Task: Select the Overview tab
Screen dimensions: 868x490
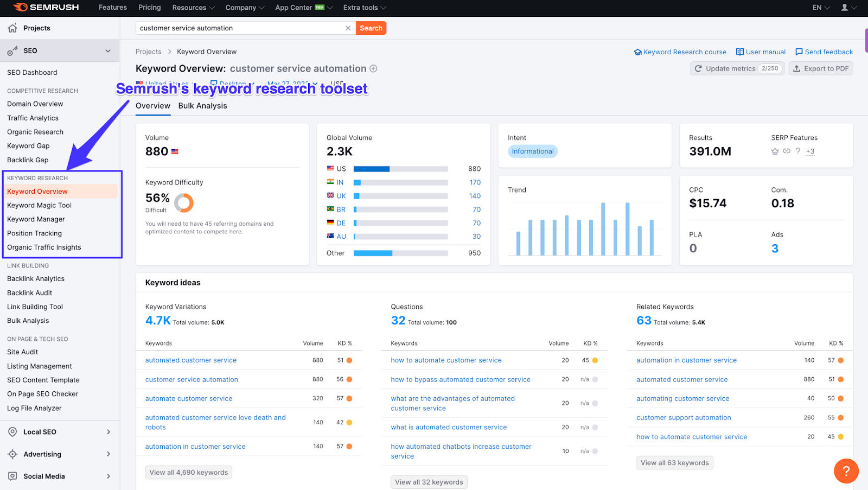Action: 153,106
